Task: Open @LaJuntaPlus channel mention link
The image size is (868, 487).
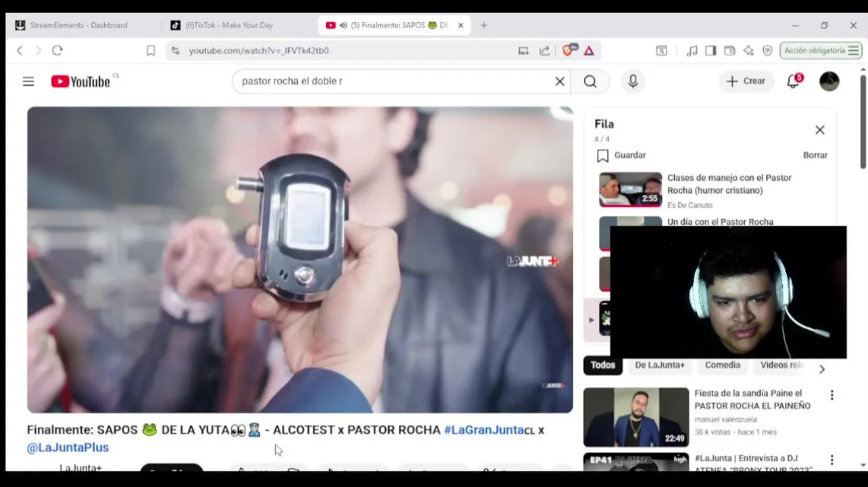Action: pyautogui.click(x=68, y=448)
